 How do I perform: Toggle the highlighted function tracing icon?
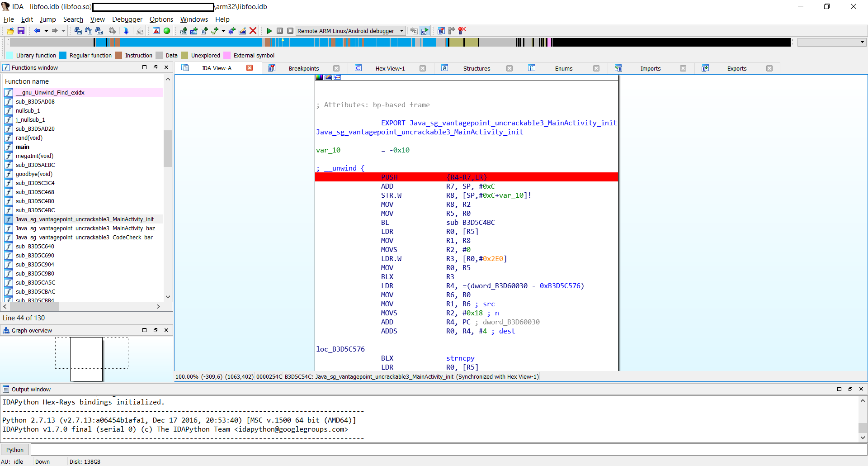[x=425, y=31]
